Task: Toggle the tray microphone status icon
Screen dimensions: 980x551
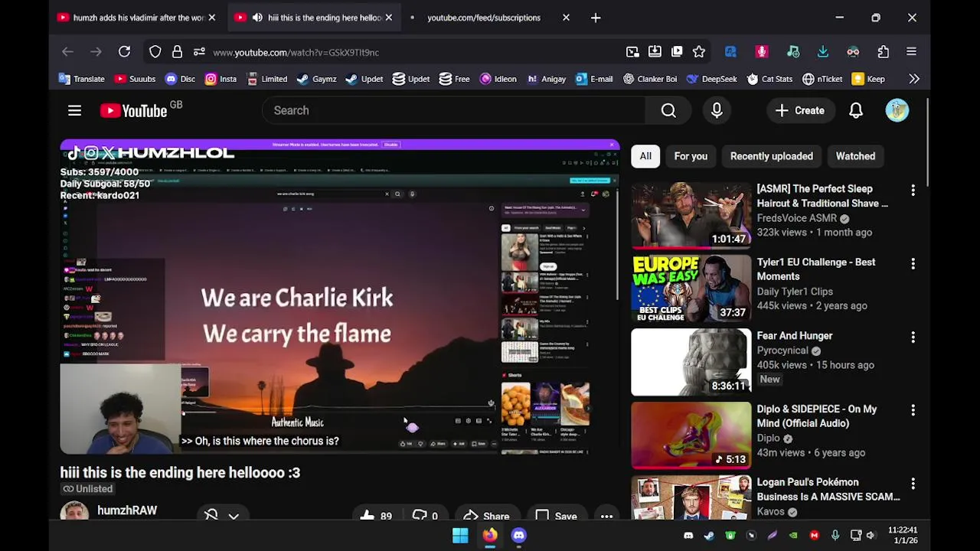Action: click(835, 536)
